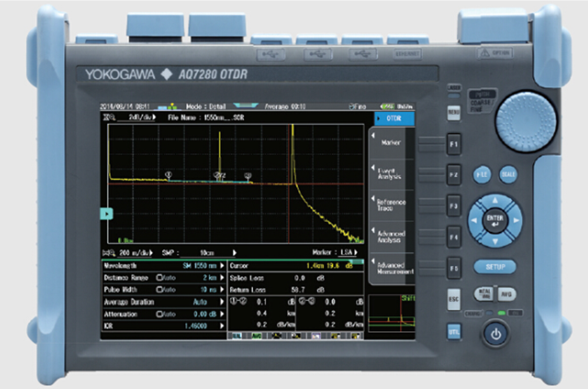The image size is (588, 389).
Task: Open the Shift overview trace thumbnail
Action: coord(392,313)
